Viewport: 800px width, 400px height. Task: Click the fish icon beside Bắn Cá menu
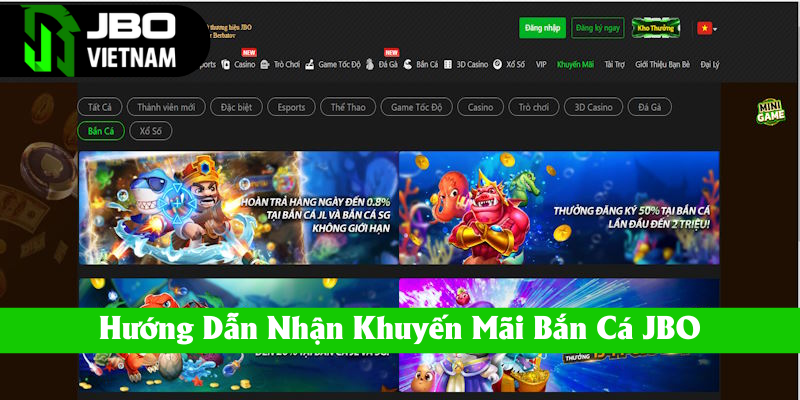coord(408,65)
